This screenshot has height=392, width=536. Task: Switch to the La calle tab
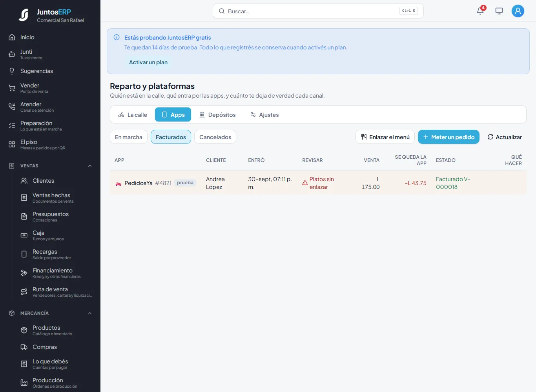133,114
